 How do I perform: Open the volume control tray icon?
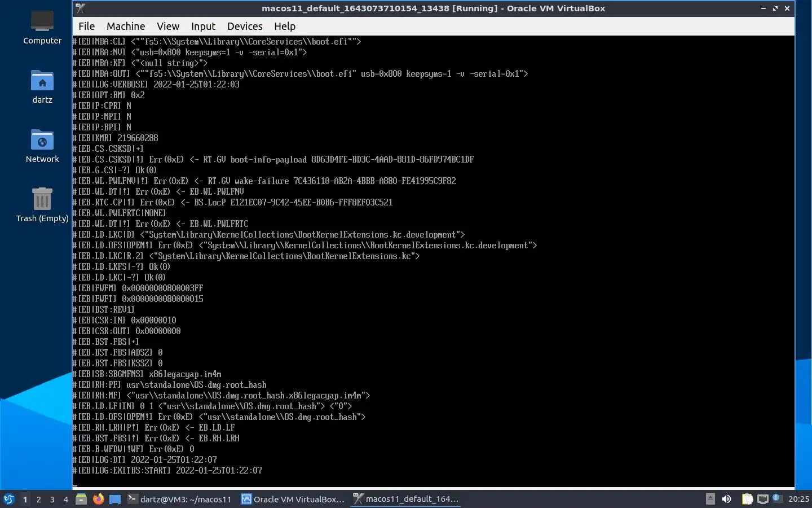coord(727,499)
